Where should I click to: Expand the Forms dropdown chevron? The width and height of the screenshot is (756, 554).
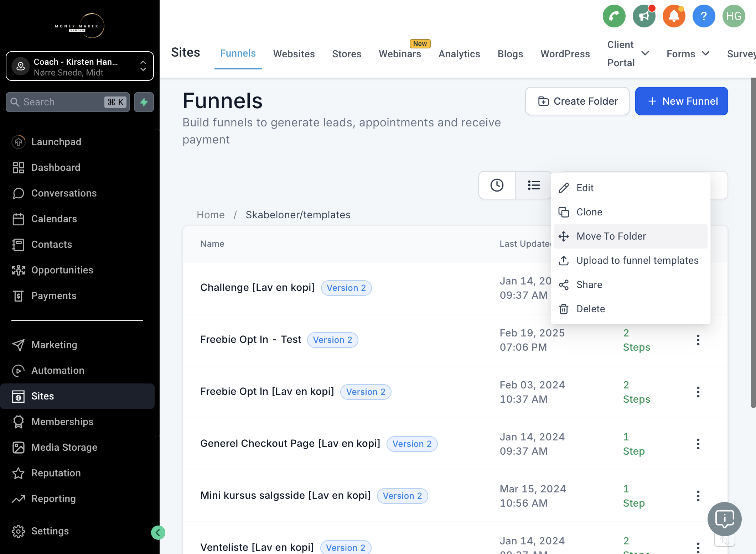tap(705, 53)
